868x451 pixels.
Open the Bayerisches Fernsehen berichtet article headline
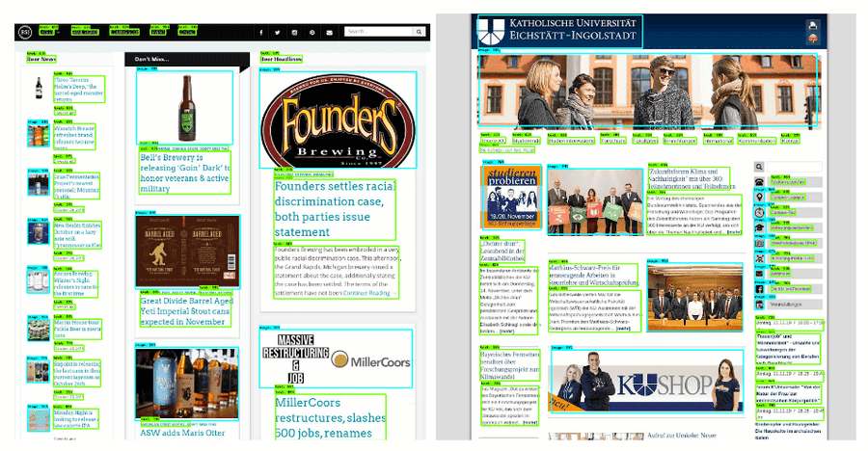tap(509, 365)
